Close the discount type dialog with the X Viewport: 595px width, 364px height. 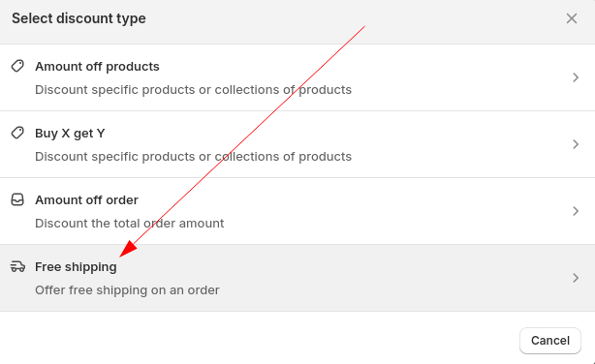tap(572, 18)
